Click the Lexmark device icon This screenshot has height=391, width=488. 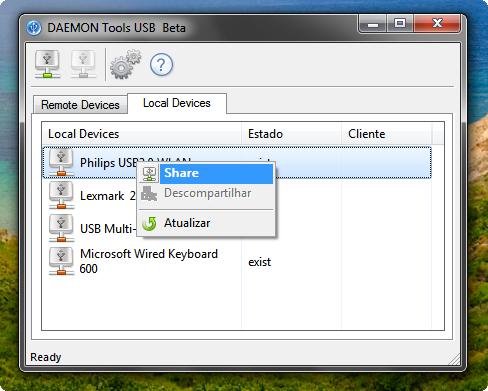click(x=61, y=195)
